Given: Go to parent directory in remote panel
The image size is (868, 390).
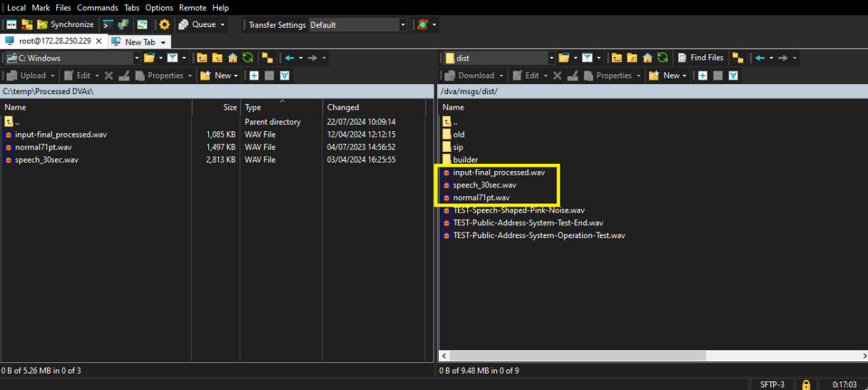Looking at the screenshot, I should [616, 58].
